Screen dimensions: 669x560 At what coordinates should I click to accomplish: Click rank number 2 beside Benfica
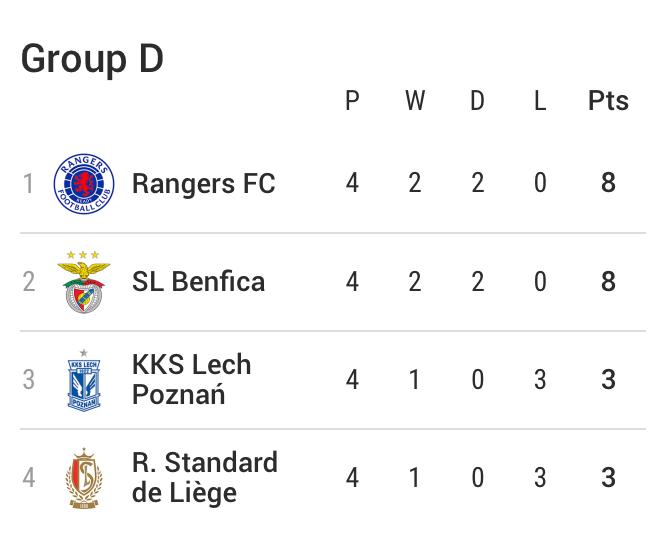(29, 282)
